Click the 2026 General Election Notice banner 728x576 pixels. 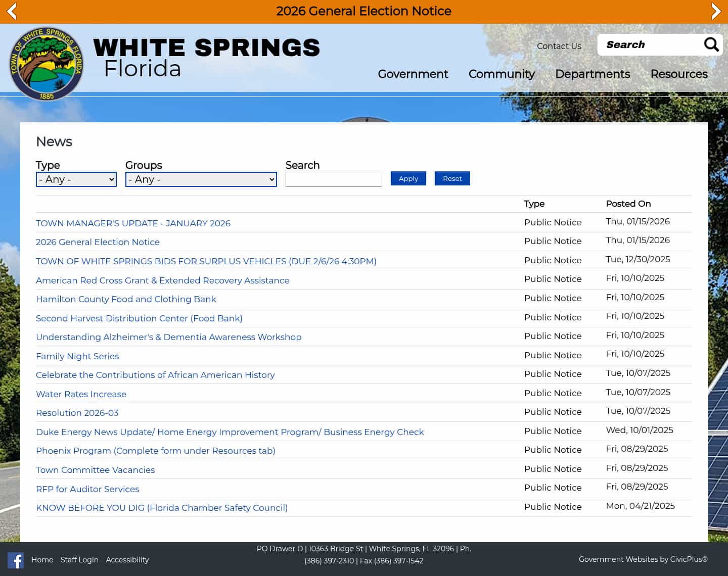coord(363,11)
